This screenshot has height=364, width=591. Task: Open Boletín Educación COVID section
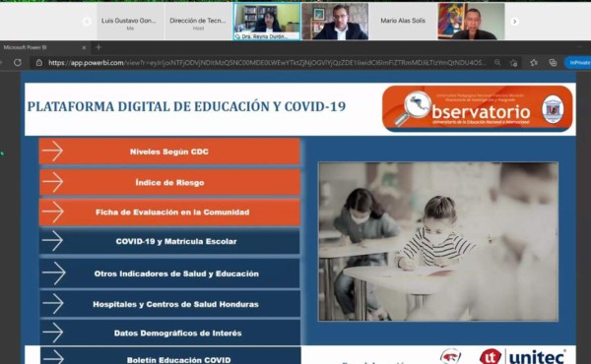(169, 357)
